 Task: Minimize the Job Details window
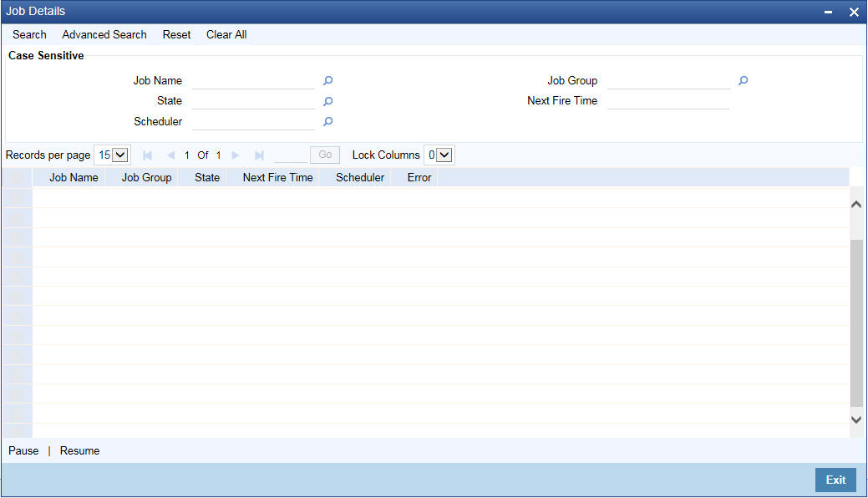tap(828, 12)
